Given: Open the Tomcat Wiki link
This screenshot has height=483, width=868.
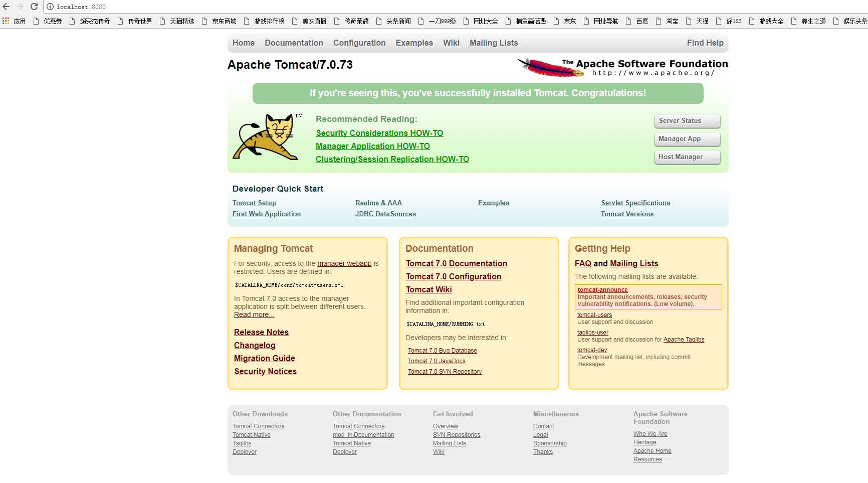Looking at the screenshot, I should [429, 289].
